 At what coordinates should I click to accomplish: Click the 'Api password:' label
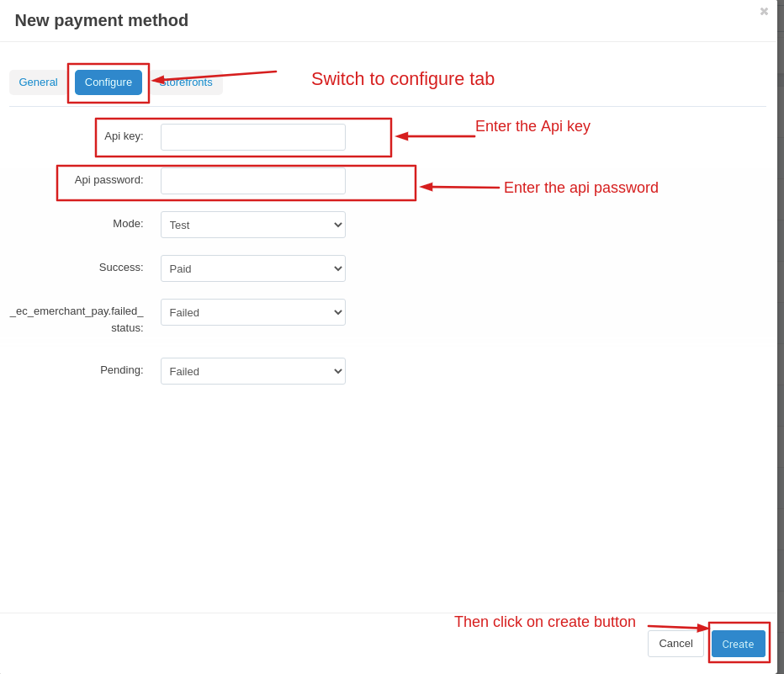109,179
